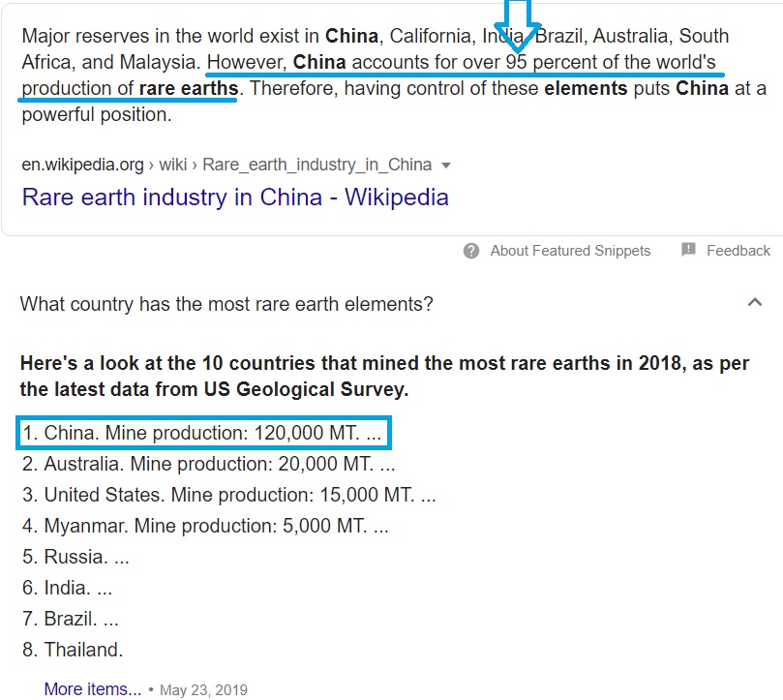This screenshot has height=700, width=783.
Task: Open the More items... link
Action: point(92,689)
